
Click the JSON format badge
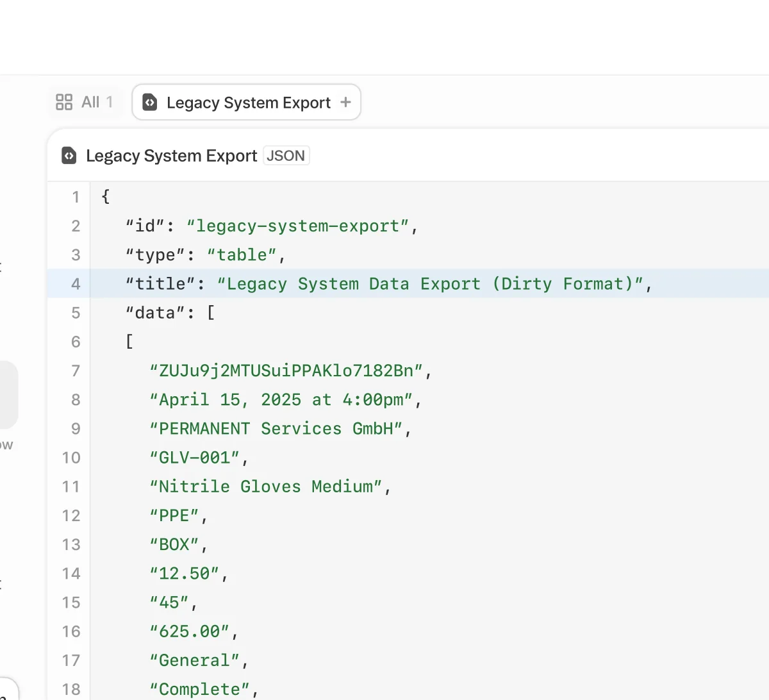(x=286, y=156)
